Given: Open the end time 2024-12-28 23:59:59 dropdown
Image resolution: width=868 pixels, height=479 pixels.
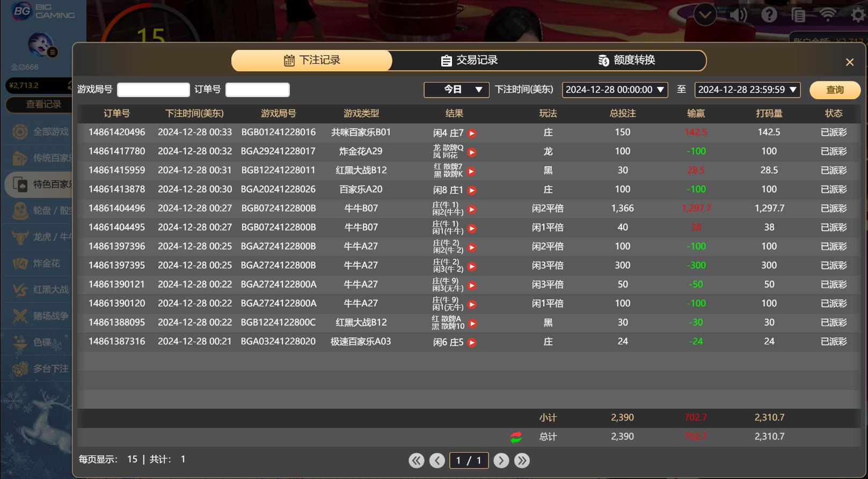Looking at the screenshot, I should point(748,90).
